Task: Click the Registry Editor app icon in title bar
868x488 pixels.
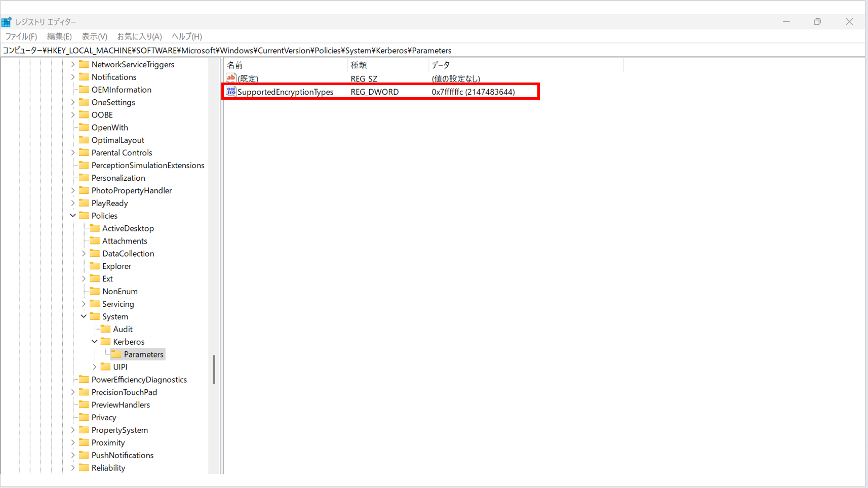Action: click(x=7, y=22)
